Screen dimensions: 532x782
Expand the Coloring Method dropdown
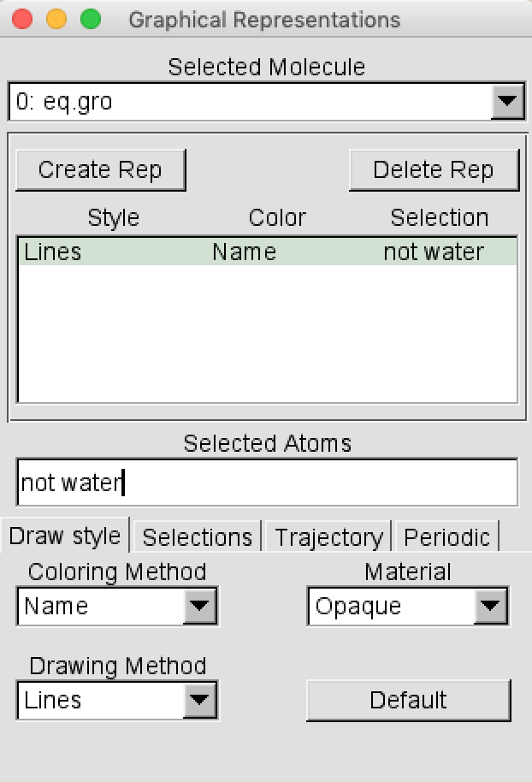(x=198, y=607)
